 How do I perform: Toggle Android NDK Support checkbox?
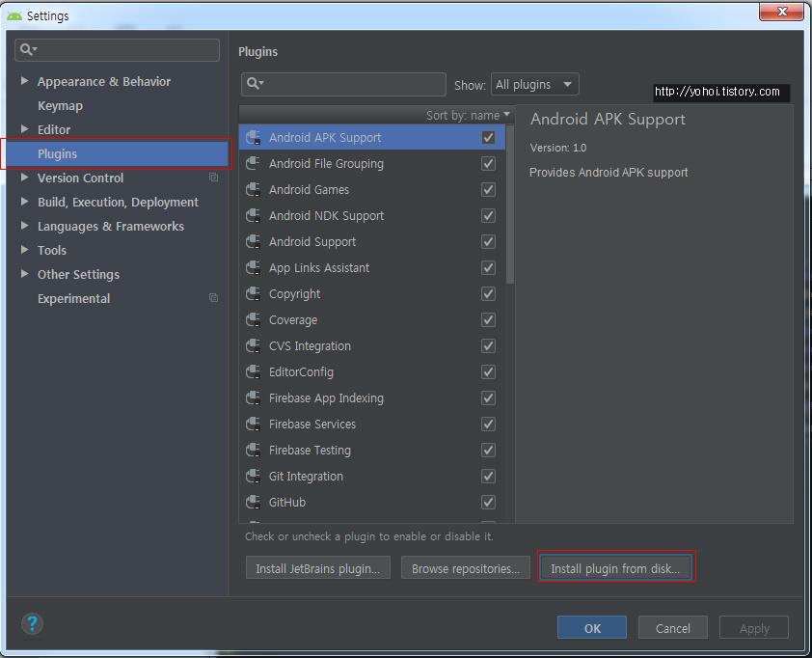[488, 215]
